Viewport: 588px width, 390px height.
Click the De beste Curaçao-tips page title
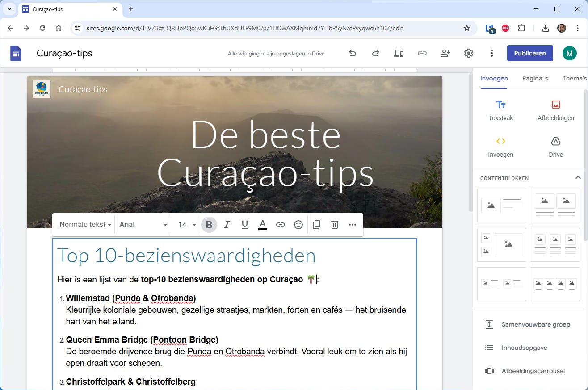pyautogui.click(x=265, y=153)
